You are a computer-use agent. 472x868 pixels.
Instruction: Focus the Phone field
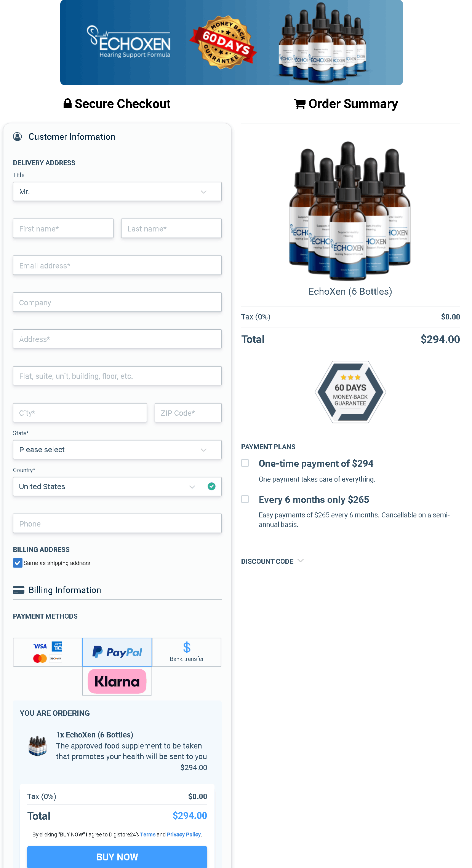[117, 523]
